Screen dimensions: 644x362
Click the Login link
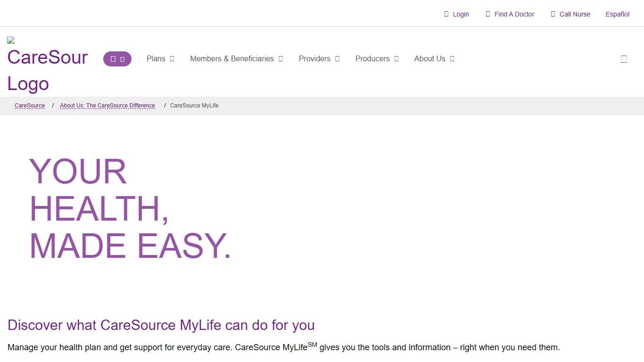[x=461, y=14]
